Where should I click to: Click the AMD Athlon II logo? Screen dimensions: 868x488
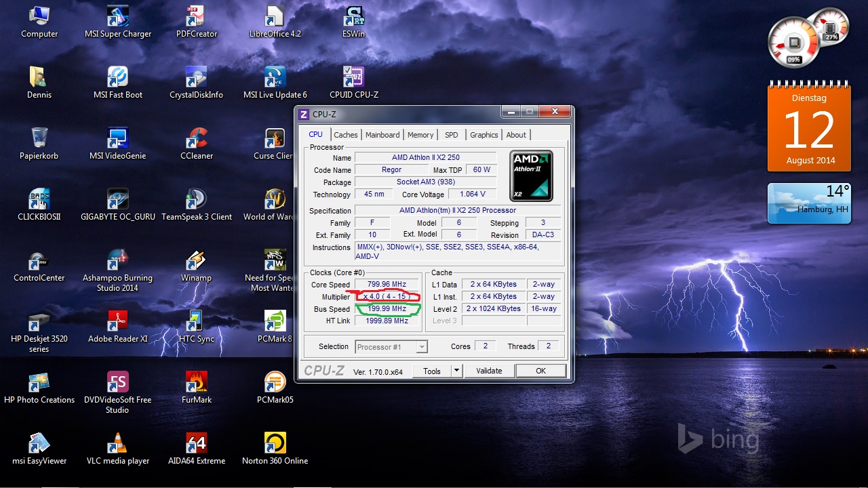532,176
